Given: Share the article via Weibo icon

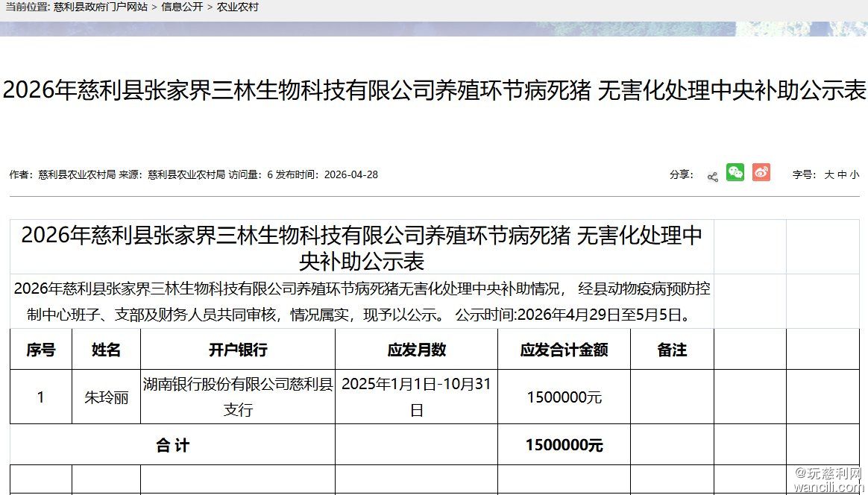Looking at the screenshot, I should (761, 173).
